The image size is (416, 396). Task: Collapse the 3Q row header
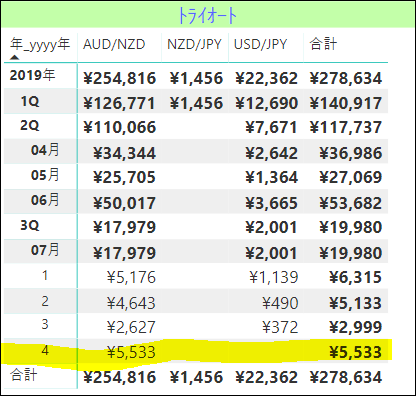point(30,226)
